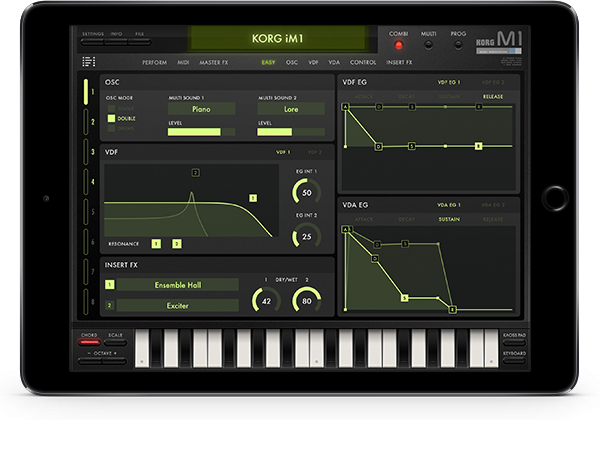
Task: Select filter cutoff handle 1 in VDF graph
Action: click(x=253, y=198)
